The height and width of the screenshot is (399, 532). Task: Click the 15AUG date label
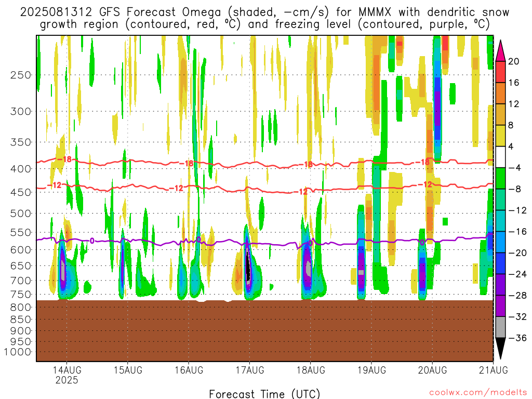[x=128, y=370]
